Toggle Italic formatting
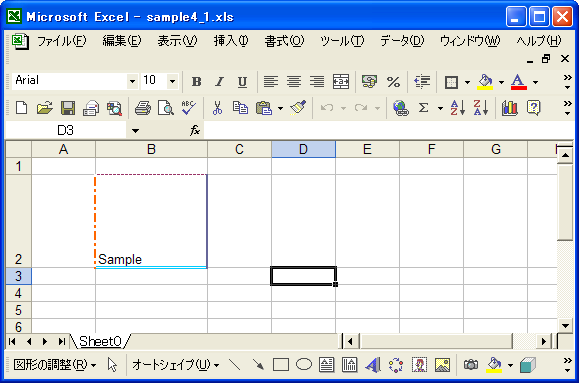 pyautogui.click(x=219, y=82)
